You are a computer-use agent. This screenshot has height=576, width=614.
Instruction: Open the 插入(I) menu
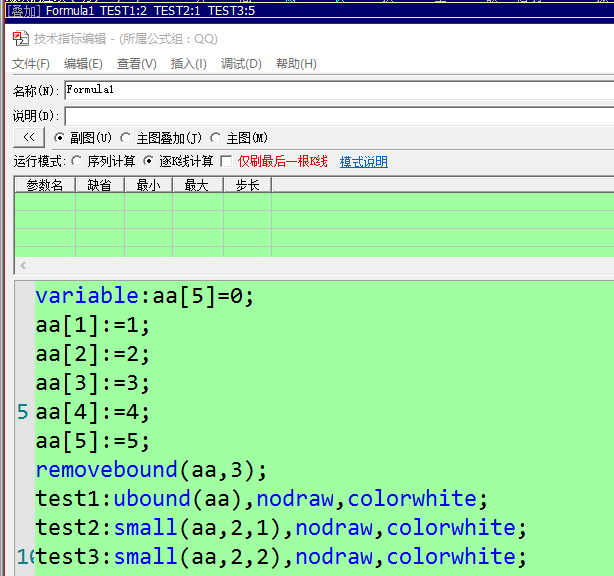tap(188, 64)
